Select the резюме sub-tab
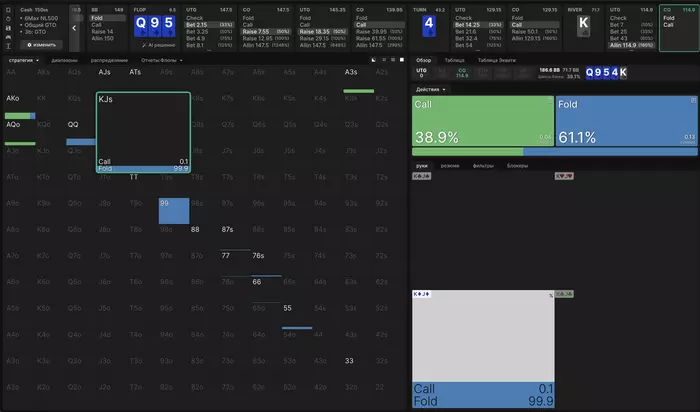700x412 pixels. tap(450, 166)
